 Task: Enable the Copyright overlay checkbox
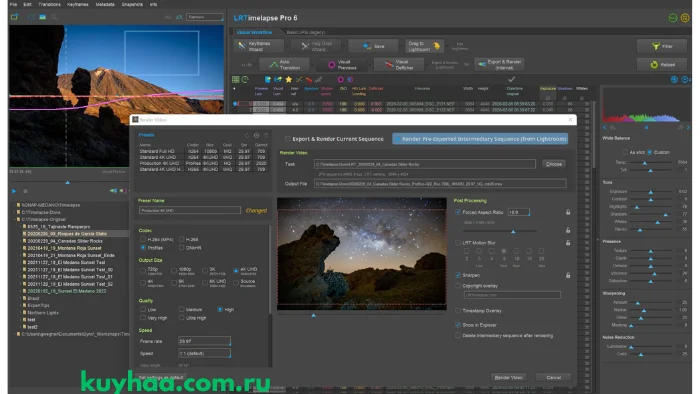click(458, 286)
